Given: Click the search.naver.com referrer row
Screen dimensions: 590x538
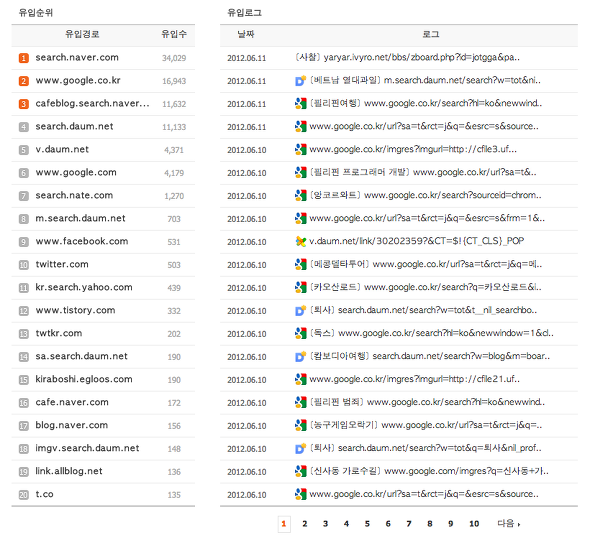Looking at the screenshot, I should (x=103, y=58).
